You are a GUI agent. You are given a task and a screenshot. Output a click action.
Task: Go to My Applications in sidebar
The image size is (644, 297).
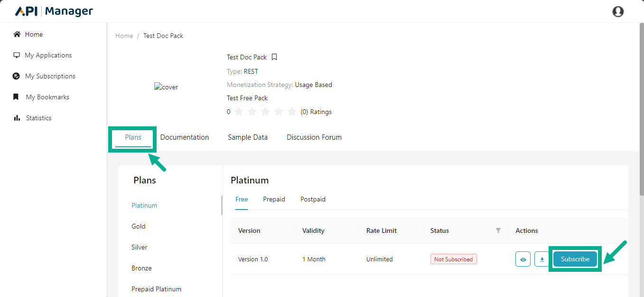tap(48, 55)
